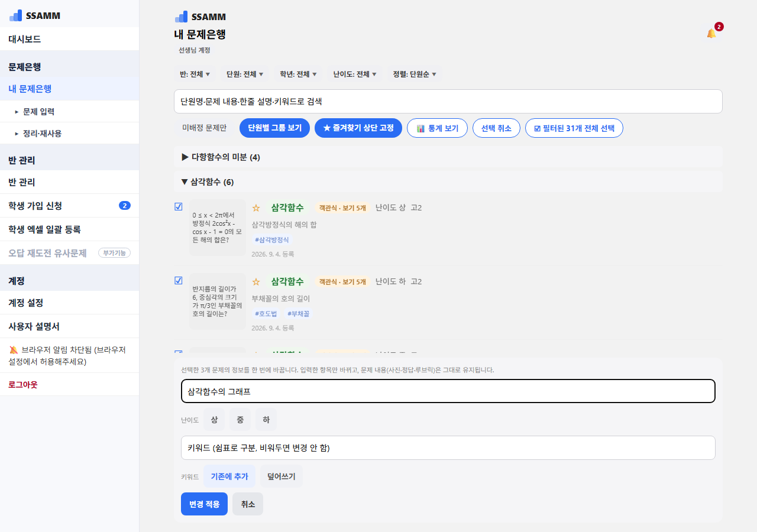Viewport: 757px width, 532px height.
Task: Open the 단원: 전체 dropdown
Action: coord(245,74)
